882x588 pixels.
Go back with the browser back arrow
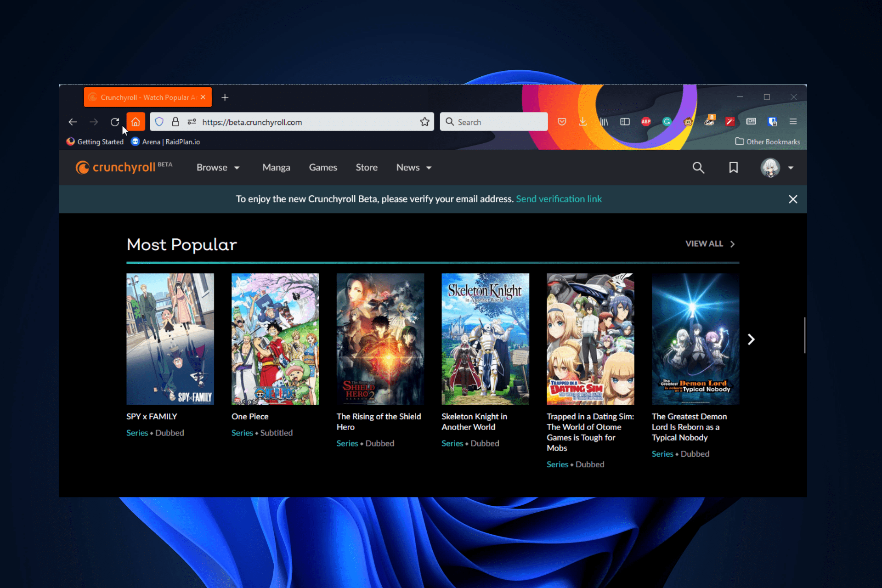[73, 122]
